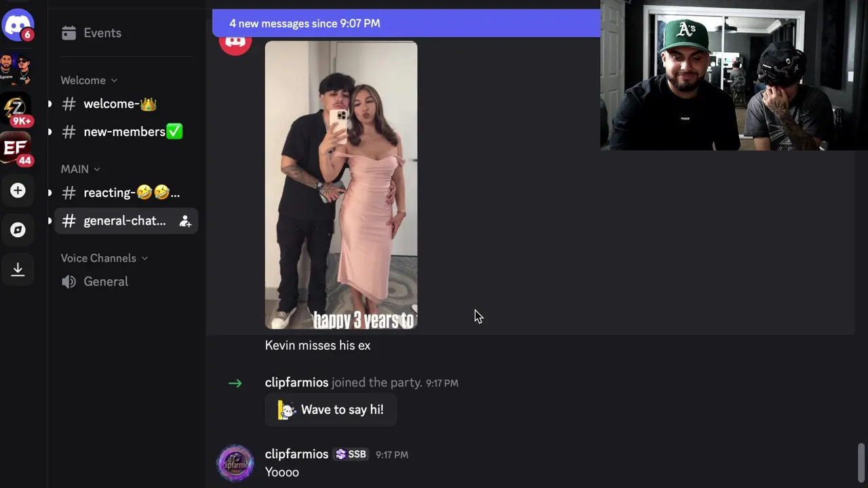Click the Download Apps arrow icon
This screenshot has height=488, width=868.
(18, 269)
